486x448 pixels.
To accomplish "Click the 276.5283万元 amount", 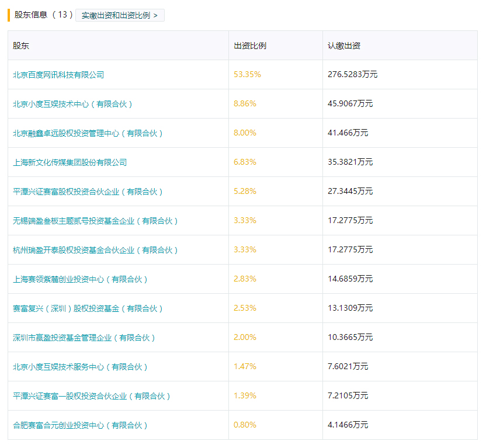I will tap(352, 74).
